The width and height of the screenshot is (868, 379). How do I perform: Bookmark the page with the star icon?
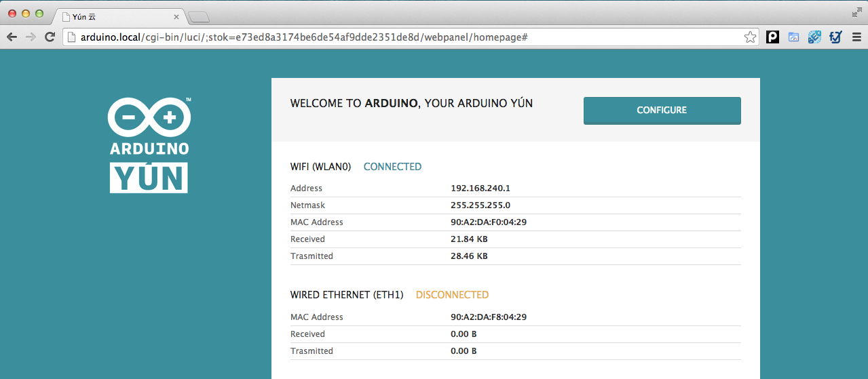tap(750, 37)
